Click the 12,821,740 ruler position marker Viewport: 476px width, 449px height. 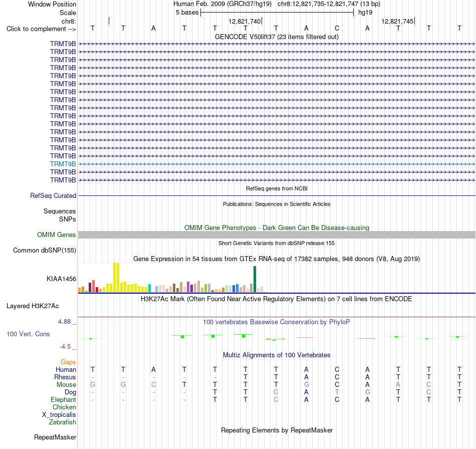tap(245, 21)
